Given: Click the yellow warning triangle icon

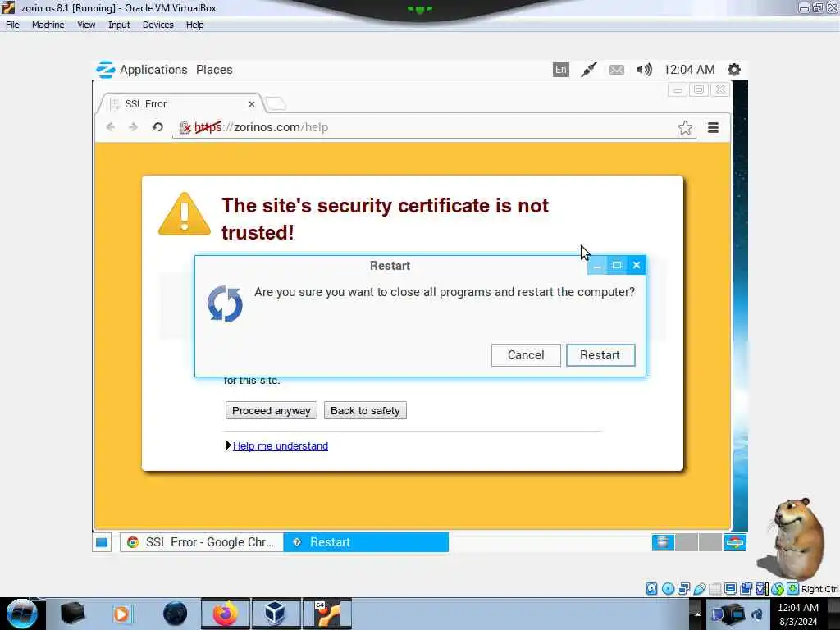Looking at the screenshot, I should tap(185, 214).
